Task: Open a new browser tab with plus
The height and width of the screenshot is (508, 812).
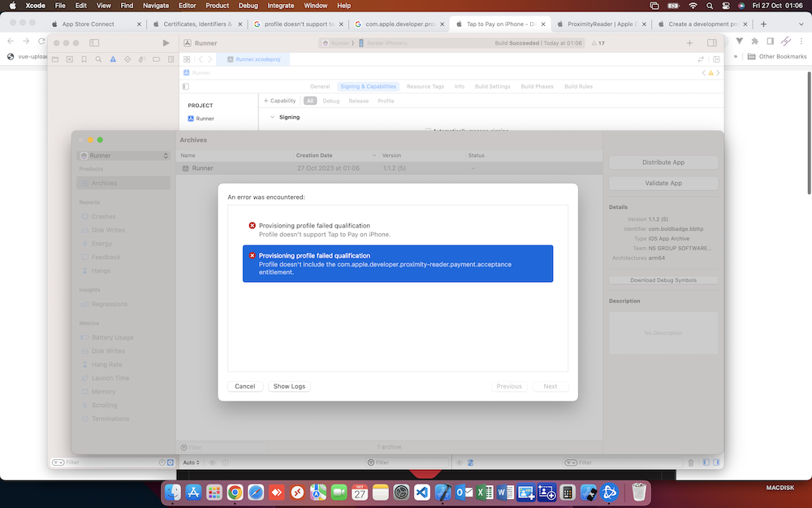Action: [763, 24]
